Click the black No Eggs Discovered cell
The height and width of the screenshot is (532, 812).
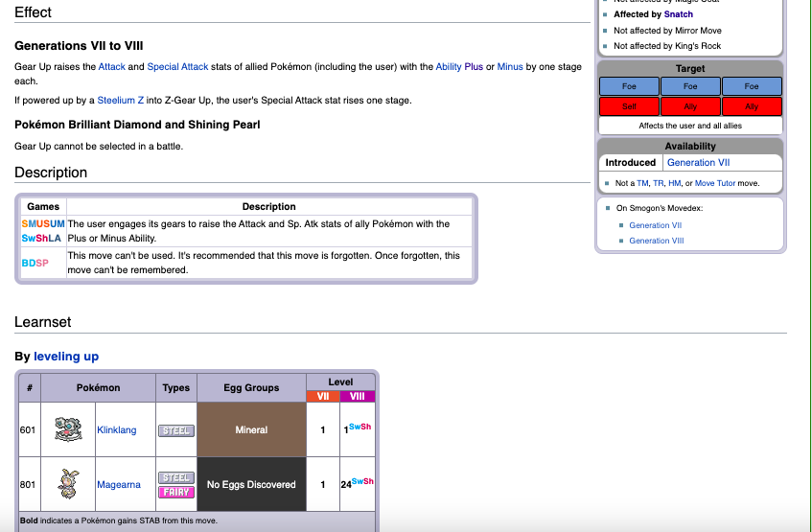click(251, 484)
